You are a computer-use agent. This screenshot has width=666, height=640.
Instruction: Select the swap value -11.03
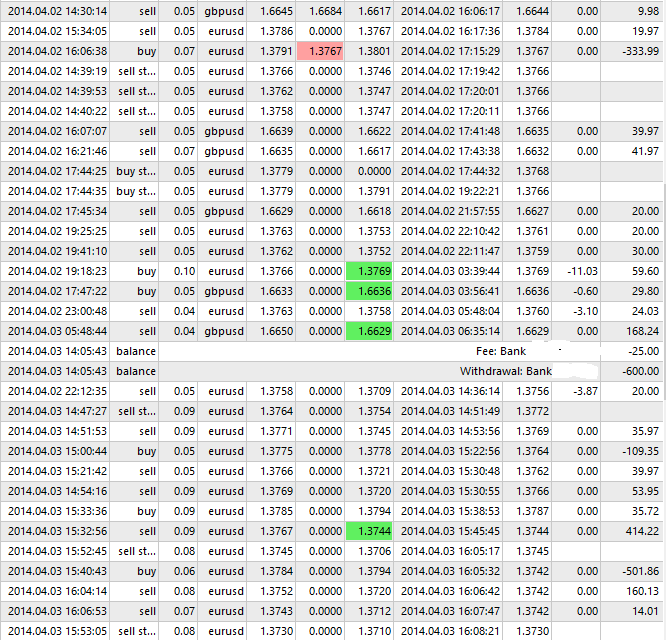[x=582, y=271]
